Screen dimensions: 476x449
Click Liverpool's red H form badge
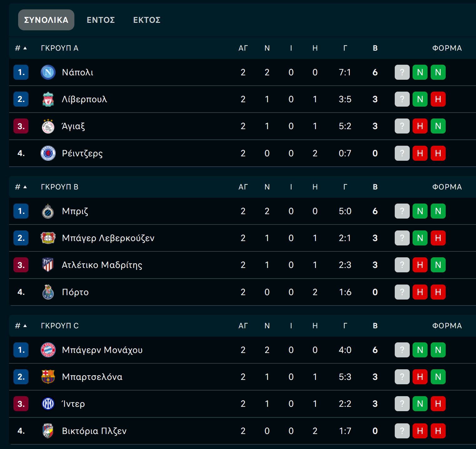coord(438,99)
